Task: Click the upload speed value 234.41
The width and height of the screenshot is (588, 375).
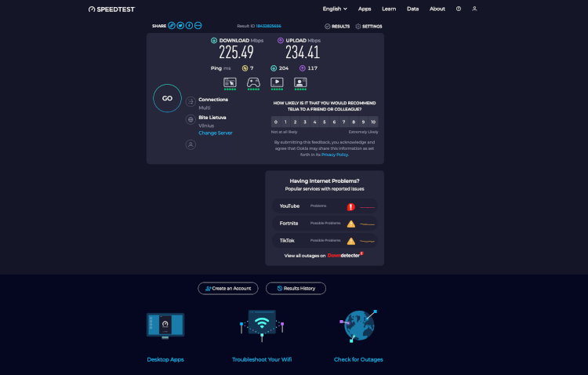Action: [303, 53]
